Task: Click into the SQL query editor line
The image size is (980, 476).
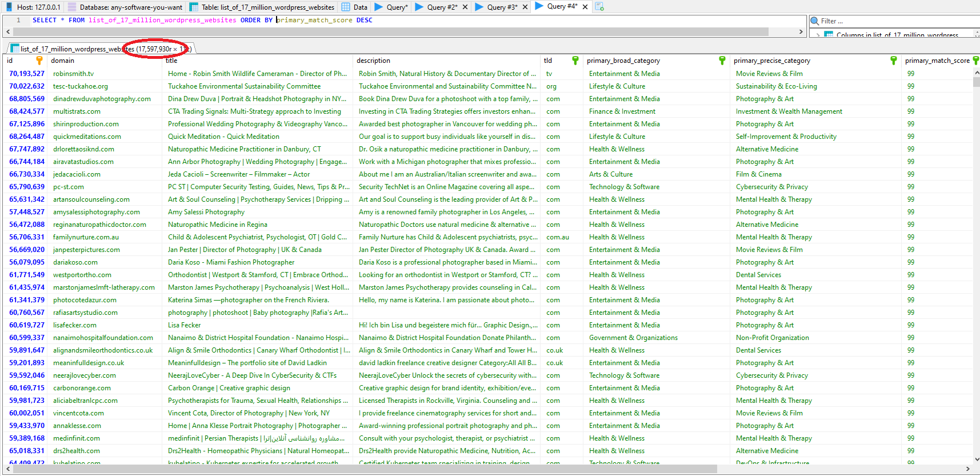Action: point(417,20)
